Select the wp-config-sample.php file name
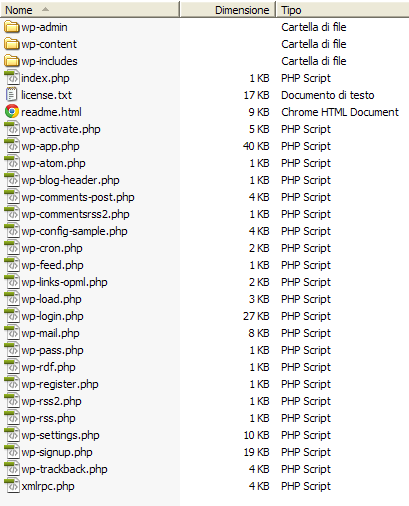The width and height of the screenshot is (409, 506). tap(74, 231)
